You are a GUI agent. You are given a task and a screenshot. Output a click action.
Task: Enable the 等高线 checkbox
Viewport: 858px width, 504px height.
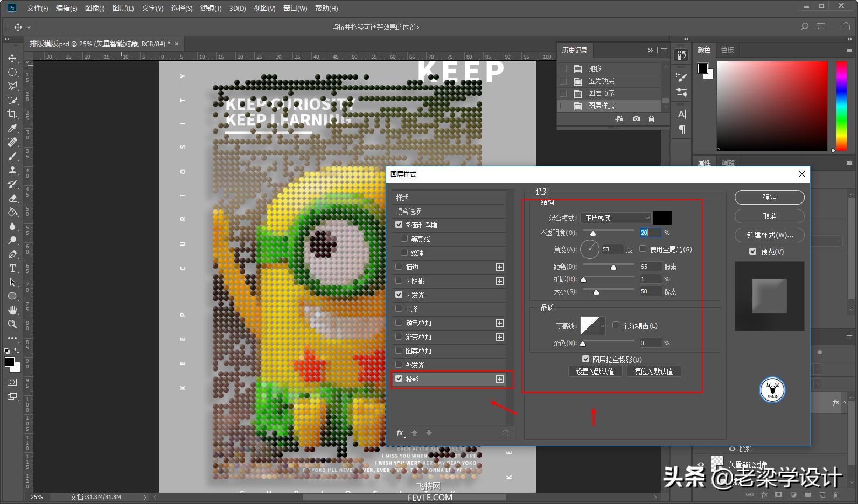404,239
